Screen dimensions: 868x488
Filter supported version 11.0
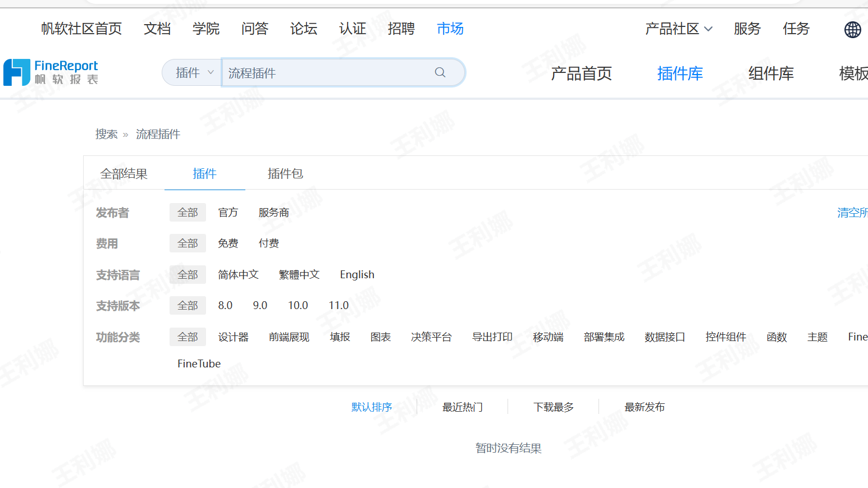pyautogui.click(x=339, y=306)
